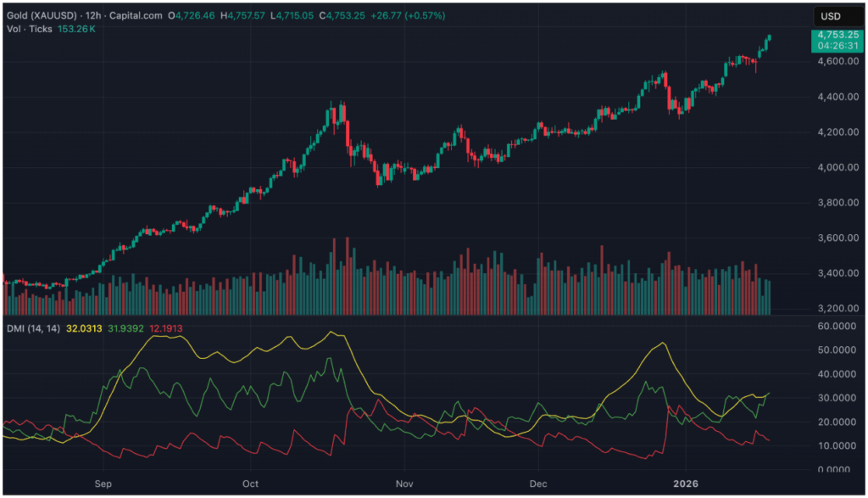Click the Dec label on the time axis
868x498 pixels.
pos(538,484)
